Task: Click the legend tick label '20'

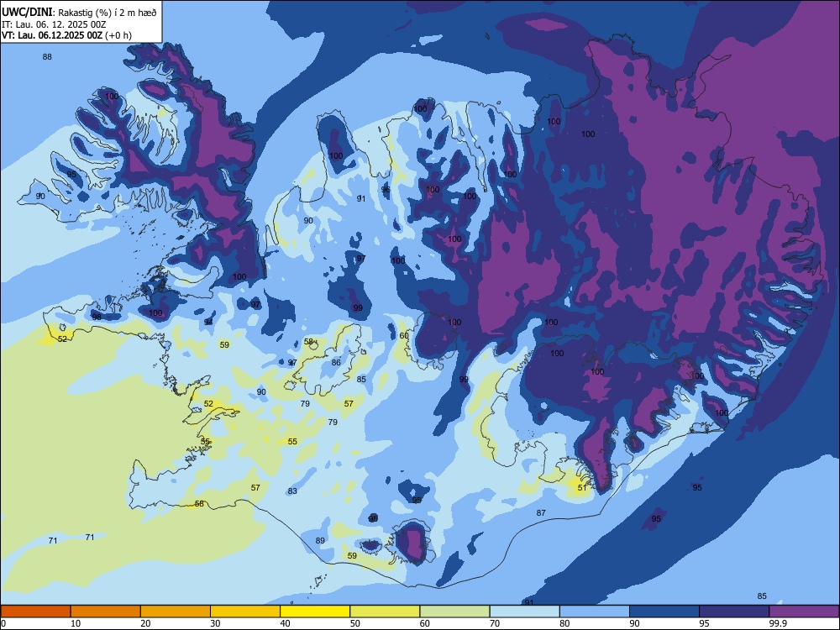Action: (x=145, y=623)
